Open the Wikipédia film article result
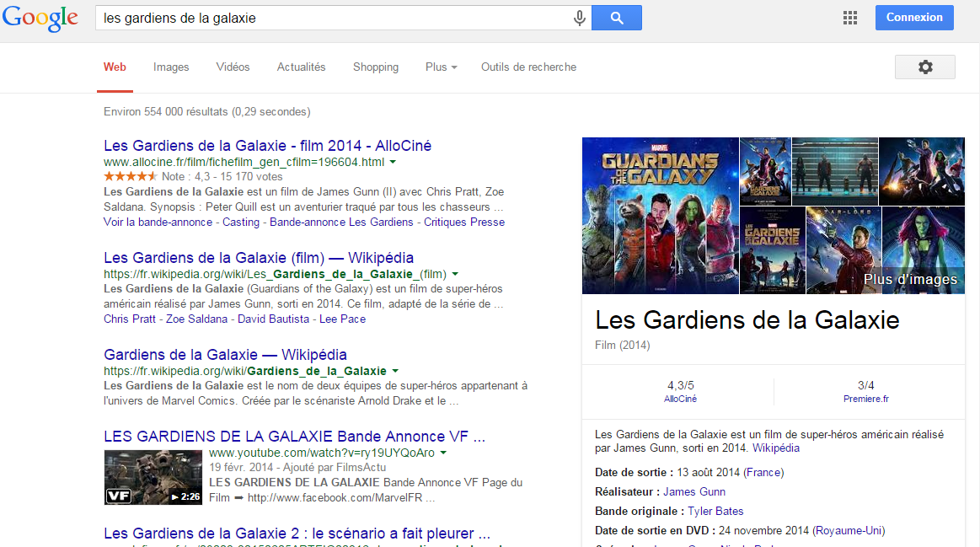 (259, 258)
